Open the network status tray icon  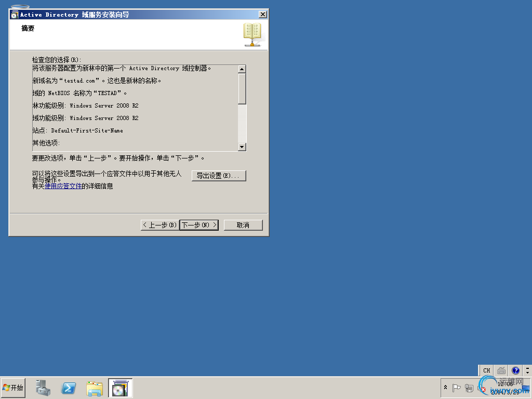[x=469, y=388]
